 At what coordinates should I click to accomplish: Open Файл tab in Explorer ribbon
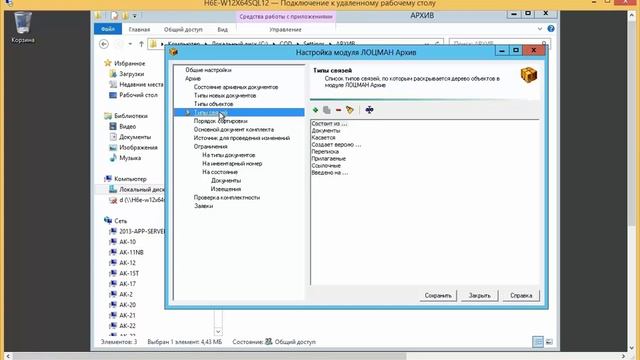tap(108, 29)
